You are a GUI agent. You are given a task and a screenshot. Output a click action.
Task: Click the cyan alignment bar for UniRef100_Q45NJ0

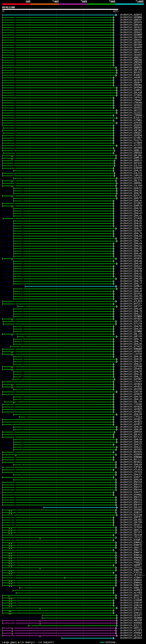pos(71,286)
